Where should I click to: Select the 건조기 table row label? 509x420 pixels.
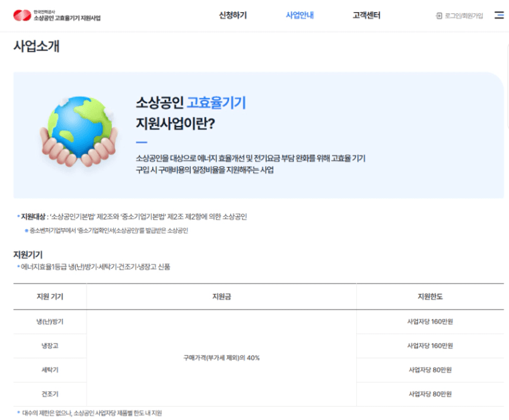coord(50,394)
